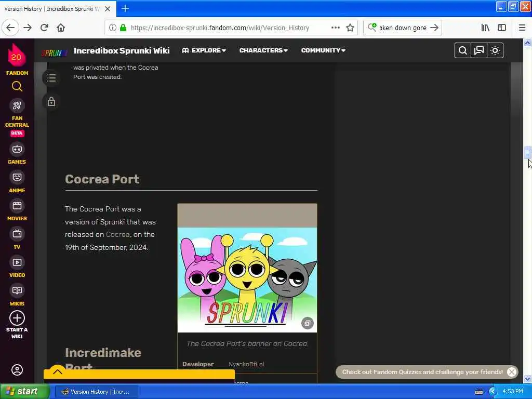The image size is (532, 399).
Task: Open a new browser tab
Action: [x=125, y=8]
